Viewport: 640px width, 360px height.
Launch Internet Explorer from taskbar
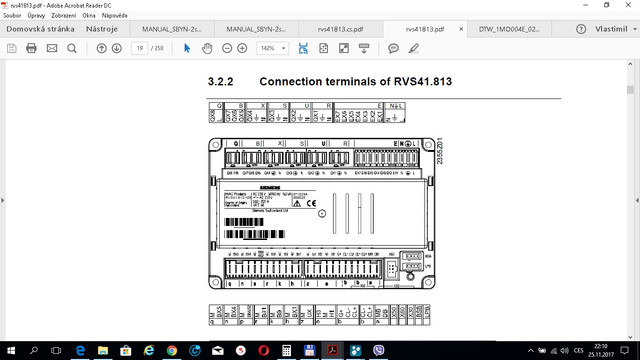[149, 351]
